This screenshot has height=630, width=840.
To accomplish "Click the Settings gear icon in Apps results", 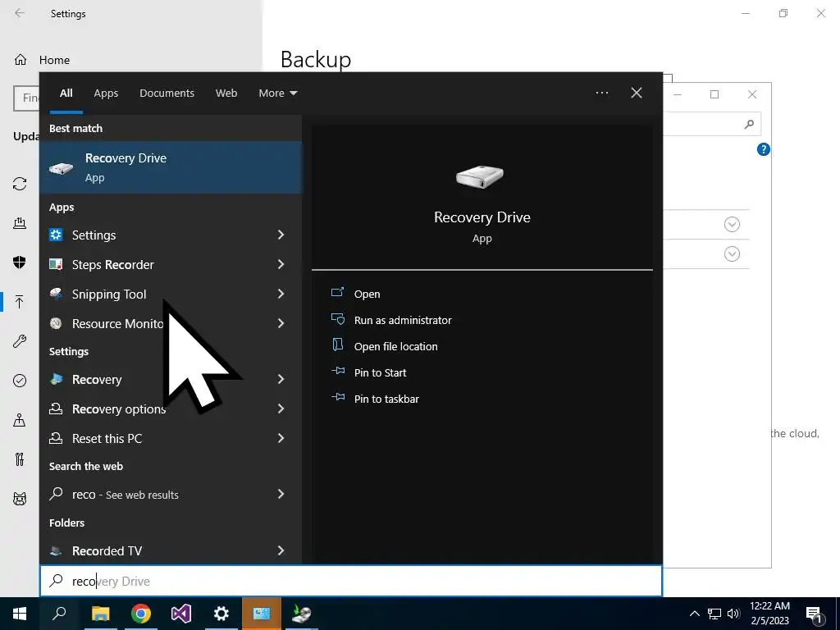I will point(56,235).
